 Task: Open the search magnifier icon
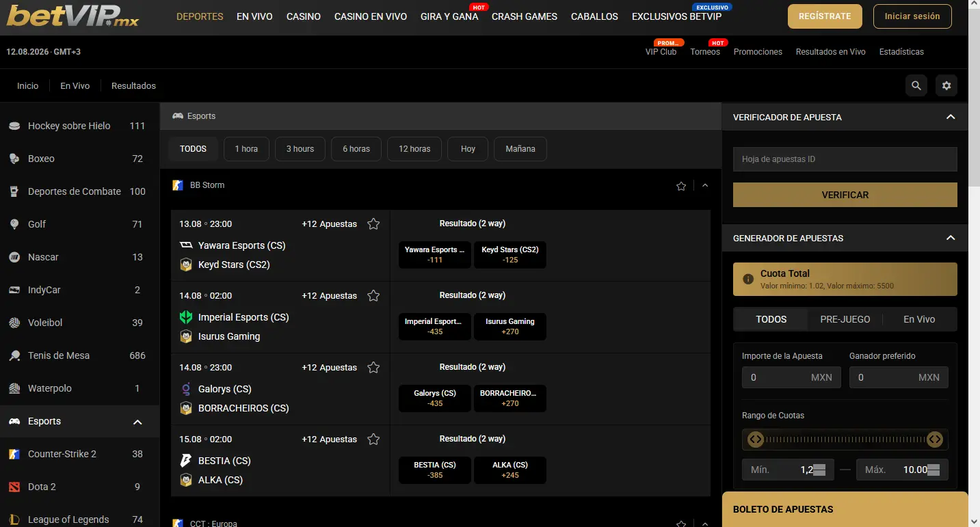pos(916,85)
